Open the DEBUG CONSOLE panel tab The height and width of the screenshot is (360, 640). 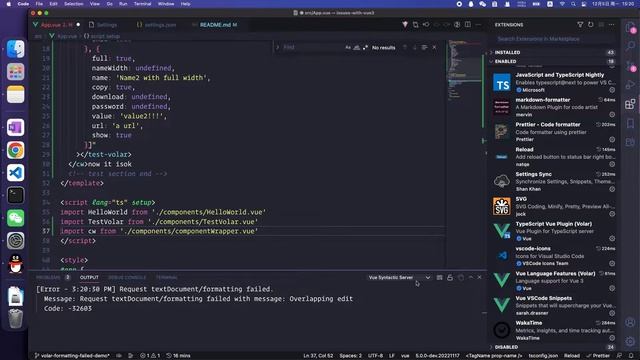click(x=127, y=278)
